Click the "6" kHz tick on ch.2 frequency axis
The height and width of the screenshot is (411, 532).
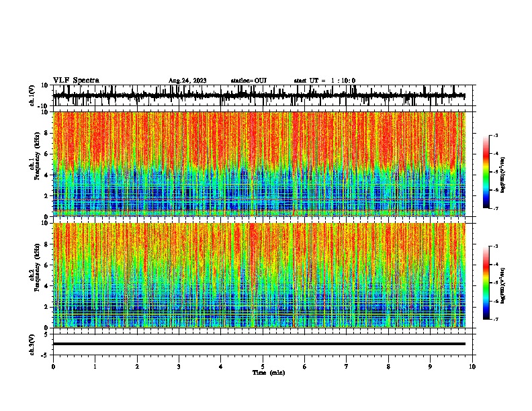(x=46, y=265)
